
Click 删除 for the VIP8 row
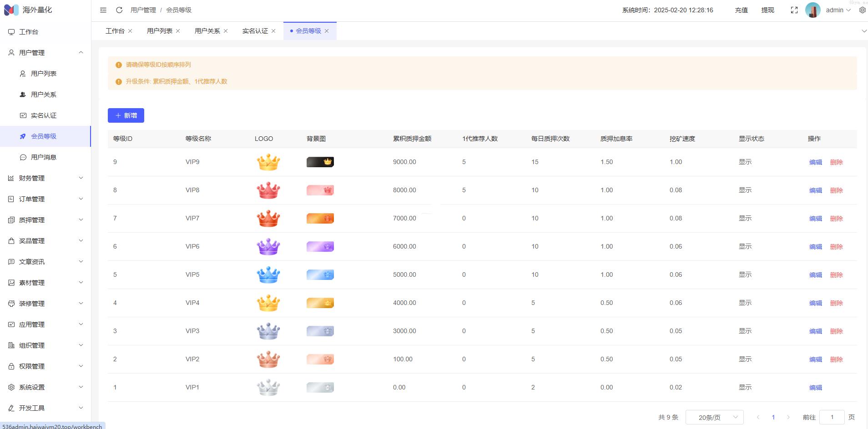pyautogui.click(x=836, y=190)
